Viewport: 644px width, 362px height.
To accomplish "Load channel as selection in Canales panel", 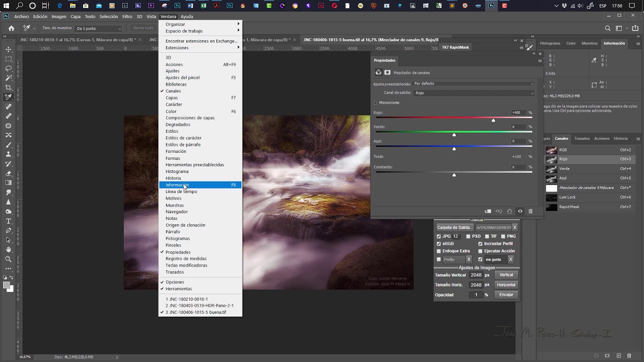I will (596, 356).
